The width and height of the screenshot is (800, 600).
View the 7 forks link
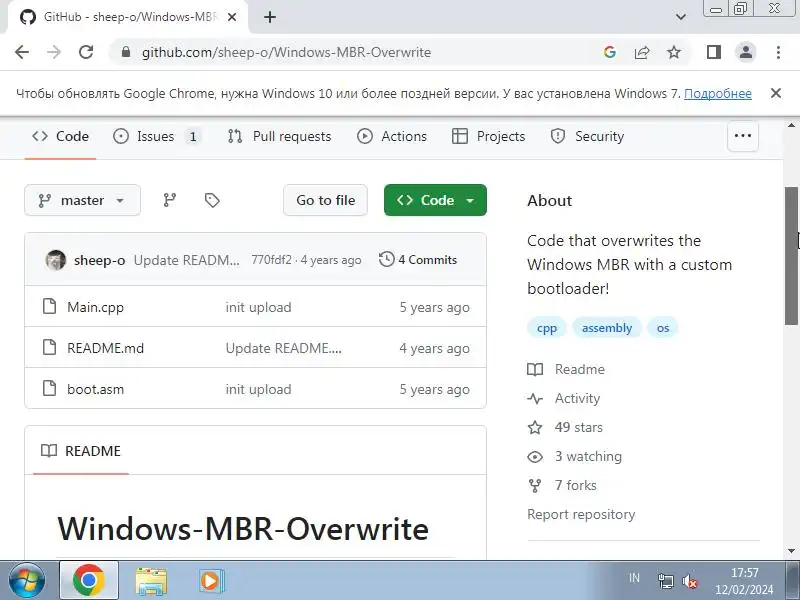tap(562, 485)
